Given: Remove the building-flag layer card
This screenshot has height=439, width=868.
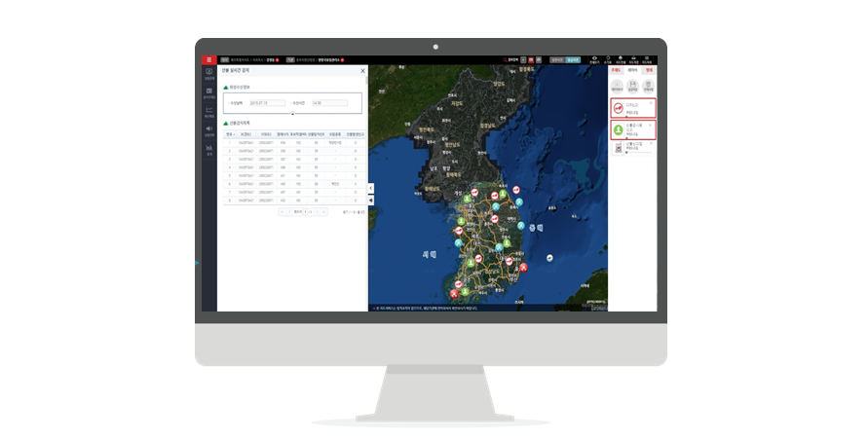Looking at the screenshot, I should (x=651, y=144).
